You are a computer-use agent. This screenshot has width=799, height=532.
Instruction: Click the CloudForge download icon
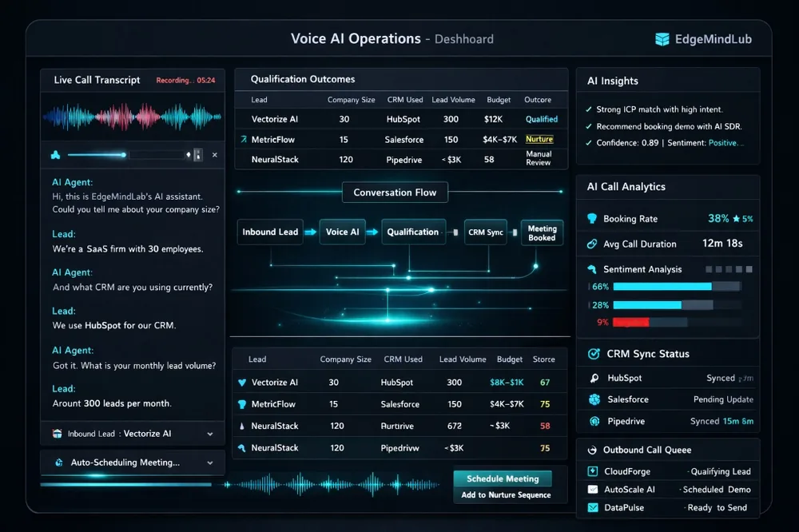(593, 471)
